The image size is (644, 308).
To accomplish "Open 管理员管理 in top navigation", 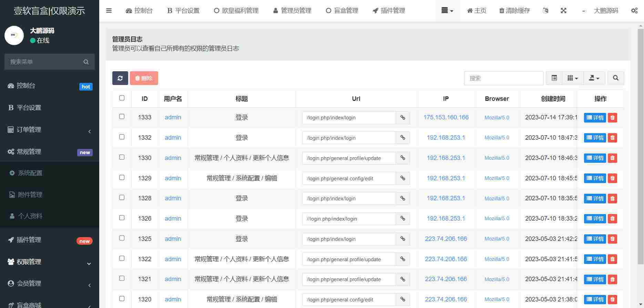I will point(292,11).
